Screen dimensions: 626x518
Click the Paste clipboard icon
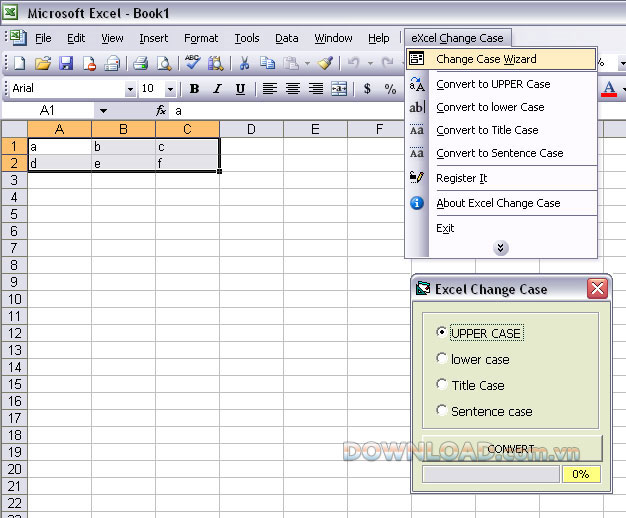[x=291, y=63]
